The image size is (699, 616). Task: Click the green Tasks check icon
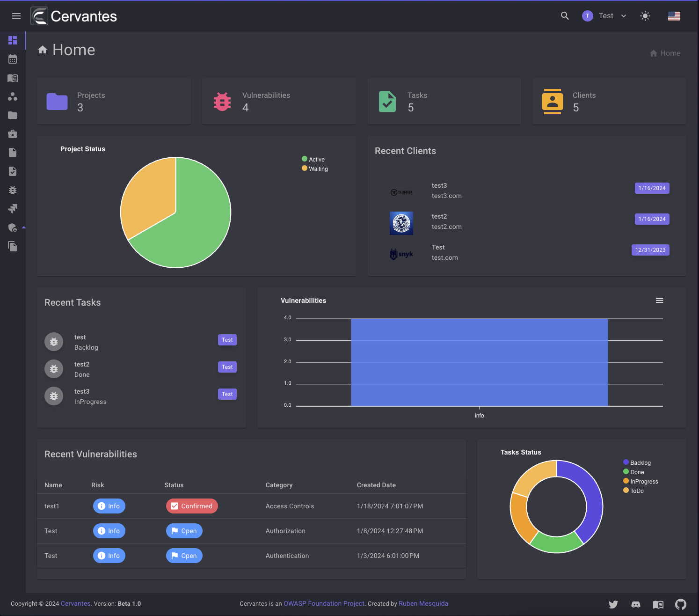pyautogui.click(x=387, y=102)
